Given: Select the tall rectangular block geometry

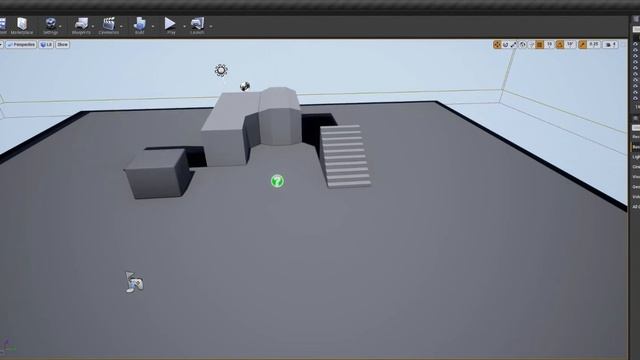Looking at the screenshot, I should click(x=229, y=131).
